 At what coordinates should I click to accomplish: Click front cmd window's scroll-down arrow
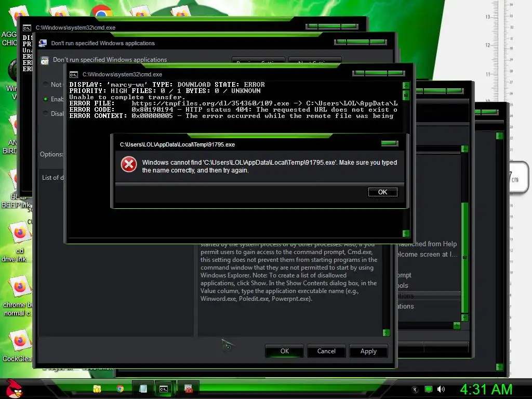click(x=406, y=233)
